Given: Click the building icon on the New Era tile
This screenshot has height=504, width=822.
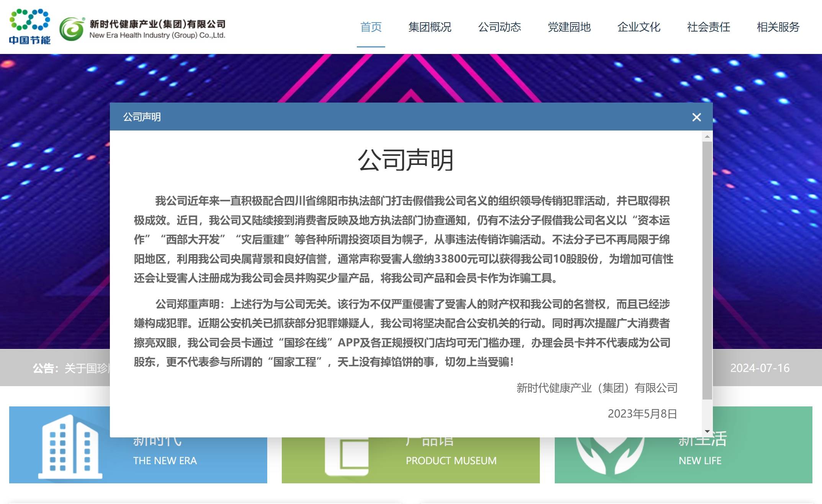Looking at the screenshot, I should 70,447.
